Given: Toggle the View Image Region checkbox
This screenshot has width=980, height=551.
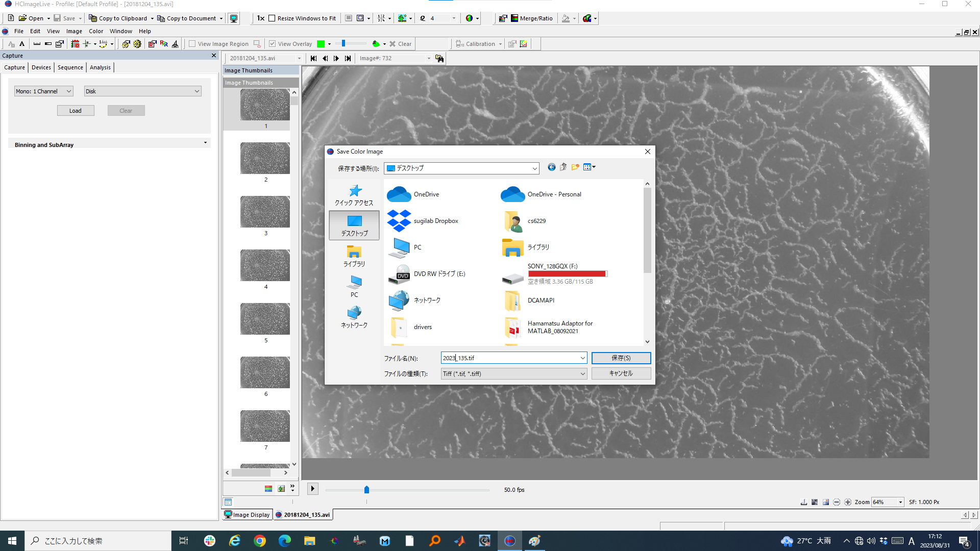Looking at the screenshot, I should click(x=192, y=44).
